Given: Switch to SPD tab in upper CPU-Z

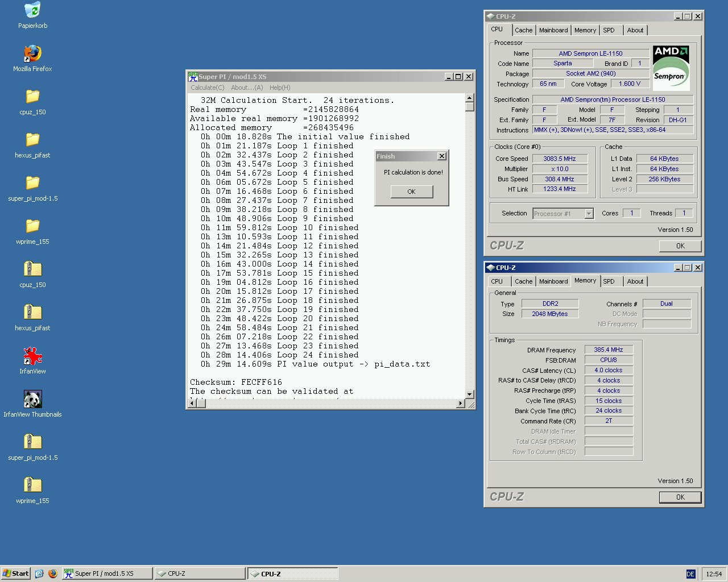Looking at the screenshot, I should point(609,30).
